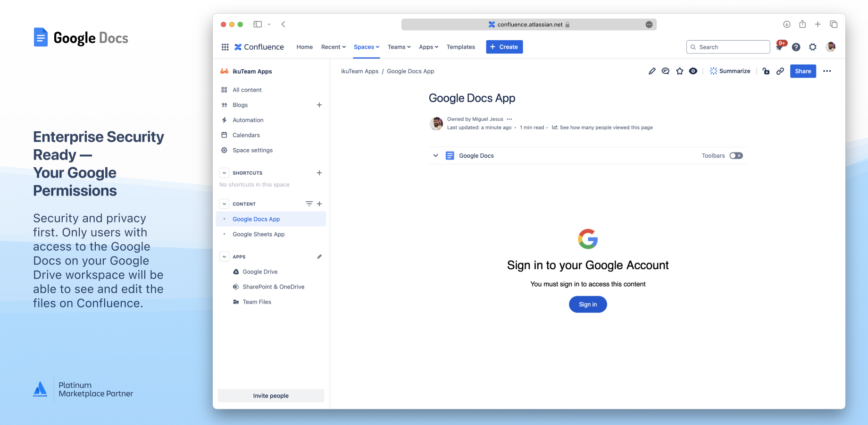Screen dimensions: 868x425
Task: Go to Home in top navigation
Action: pos(305,47)
